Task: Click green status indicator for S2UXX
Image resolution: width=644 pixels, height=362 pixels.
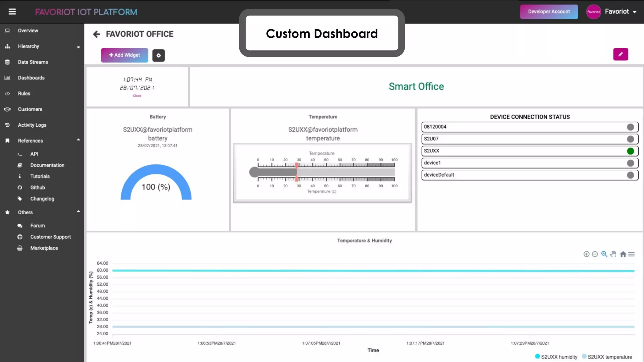Action: click(x=630, y=151)
